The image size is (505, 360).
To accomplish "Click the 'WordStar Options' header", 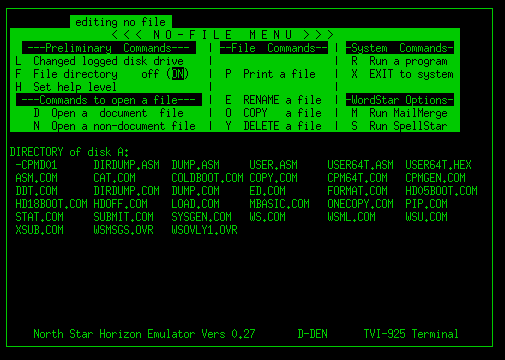I will (400, 100).
